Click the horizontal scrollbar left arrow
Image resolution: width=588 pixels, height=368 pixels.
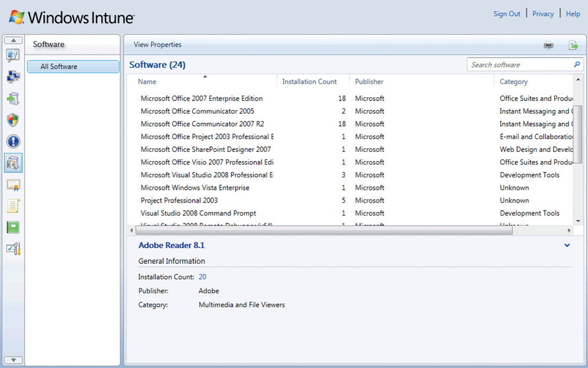pos(131,230)
